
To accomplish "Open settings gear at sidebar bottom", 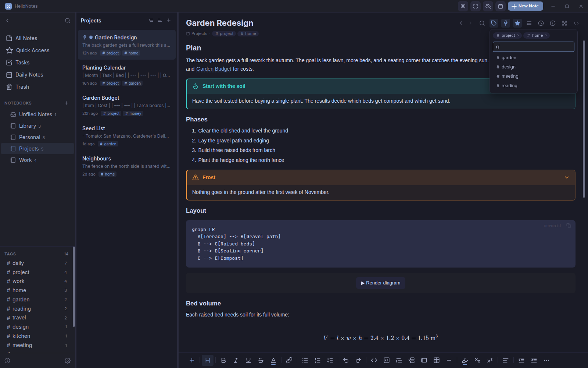I will coord(68,361).
